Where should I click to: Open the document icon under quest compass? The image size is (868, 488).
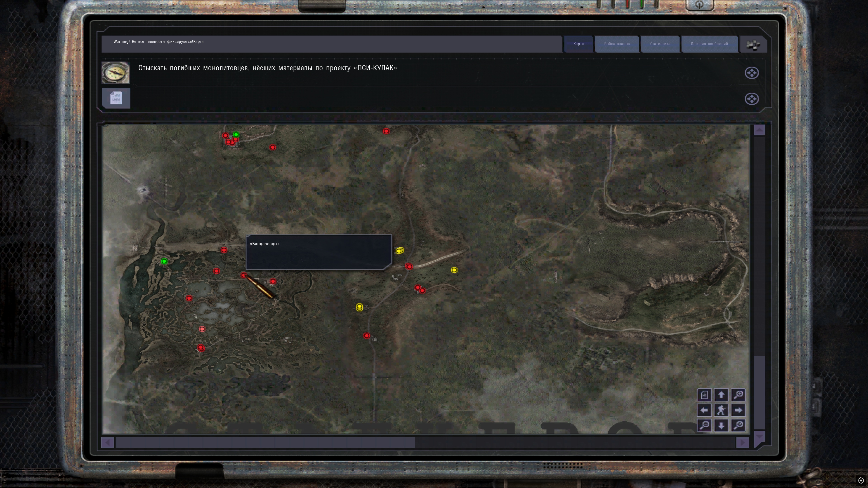[116, 98]
